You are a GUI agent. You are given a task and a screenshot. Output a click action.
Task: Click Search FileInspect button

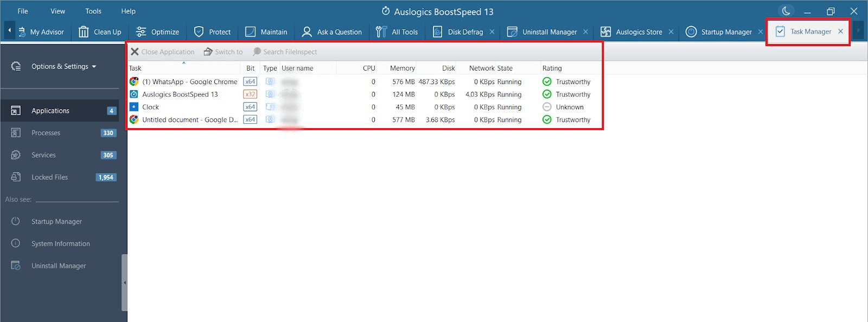point(285,52)
